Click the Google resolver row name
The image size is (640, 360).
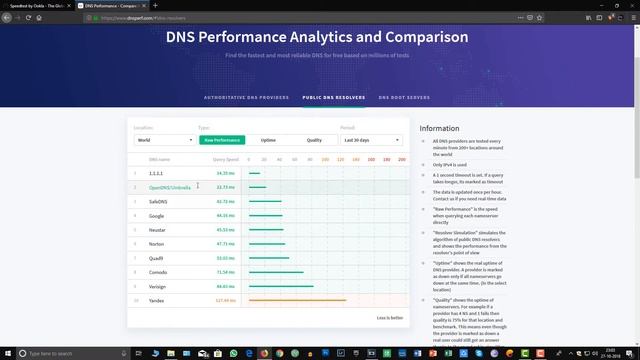pos(156,216)
